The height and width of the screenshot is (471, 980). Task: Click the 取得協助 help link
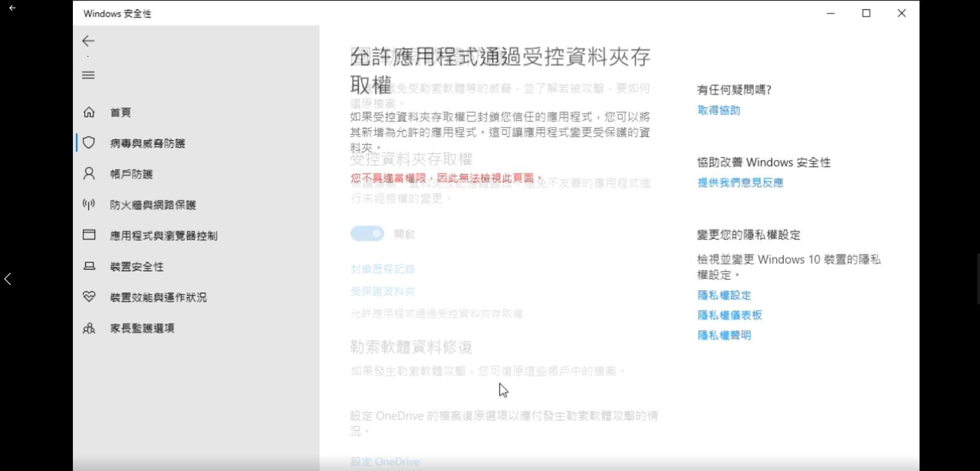coord(718,110)
